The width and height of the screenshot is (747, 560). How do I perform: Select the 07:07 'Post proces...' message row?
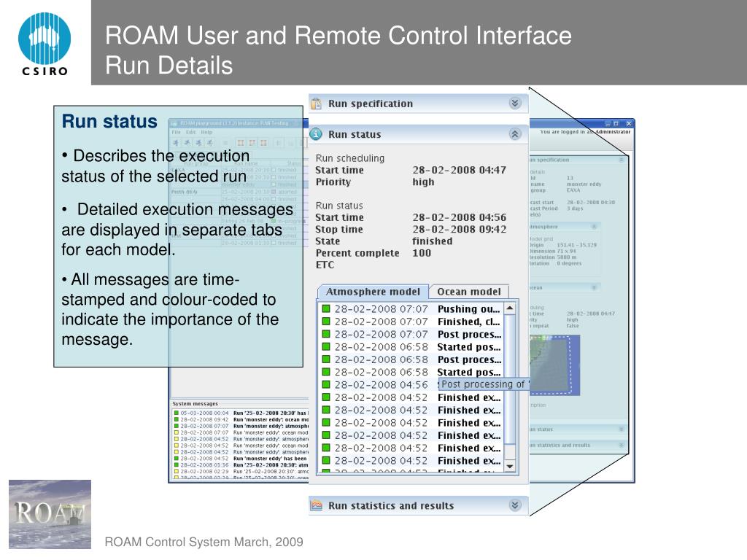click(x=411, y=334)
